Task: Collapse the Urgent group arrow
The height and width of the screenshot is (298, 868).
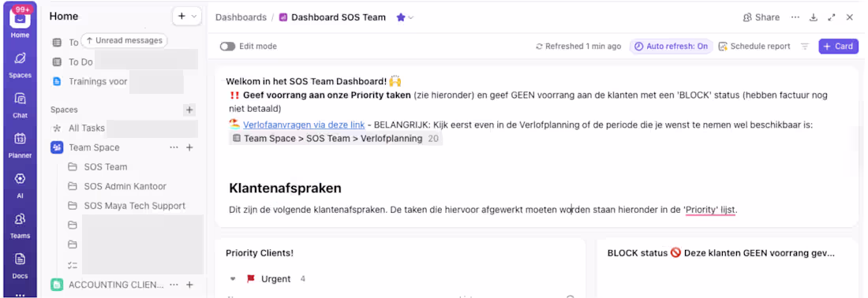Action: (233, 278)
